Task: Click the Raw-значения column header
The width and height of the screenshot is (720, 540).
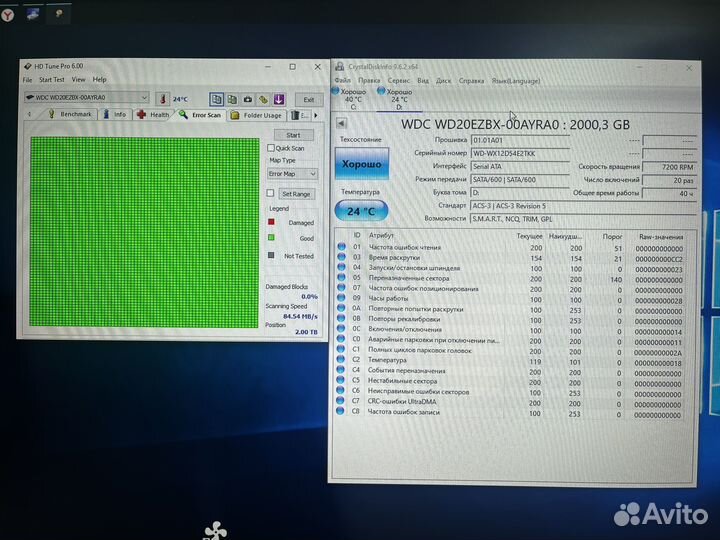Action: [661, 237]
